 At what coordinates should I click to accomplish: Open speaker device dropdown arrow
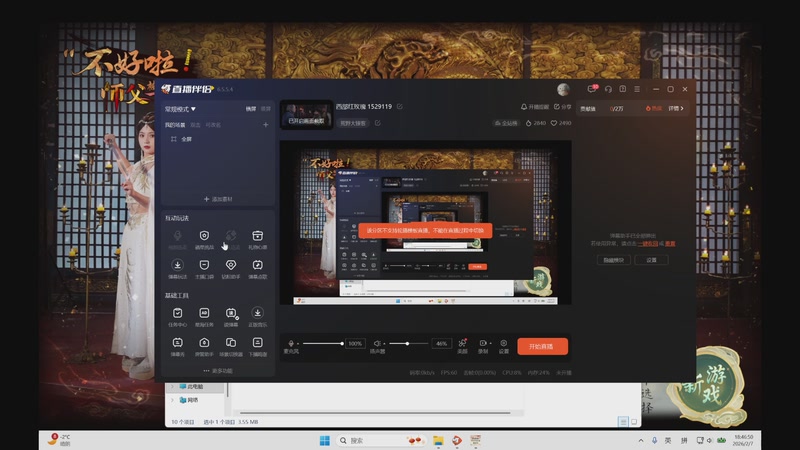pos(384,343)
